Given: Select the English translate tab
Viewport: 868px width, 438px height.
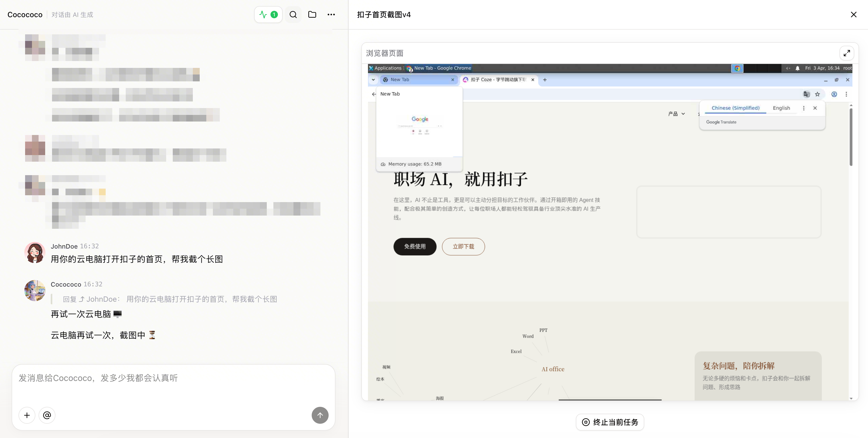Looking at the screenshot, I should click(x=781, y=108).
